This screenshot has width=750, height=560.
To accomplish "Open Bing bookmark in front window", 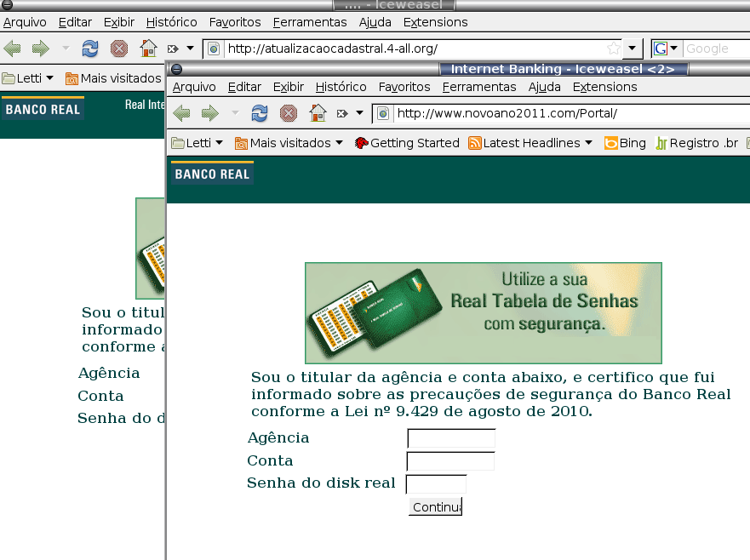I will [x=625, y=143].
